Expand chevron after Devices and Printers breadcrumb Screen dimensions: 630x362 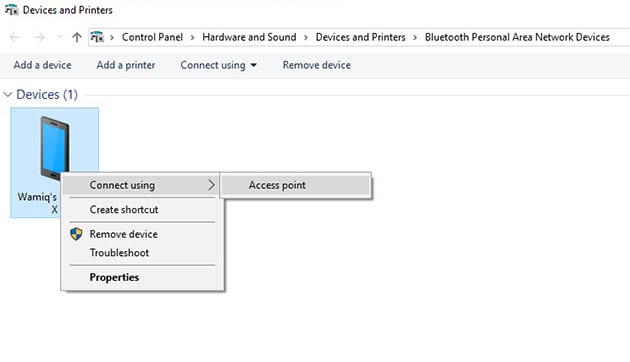[415, 37]
